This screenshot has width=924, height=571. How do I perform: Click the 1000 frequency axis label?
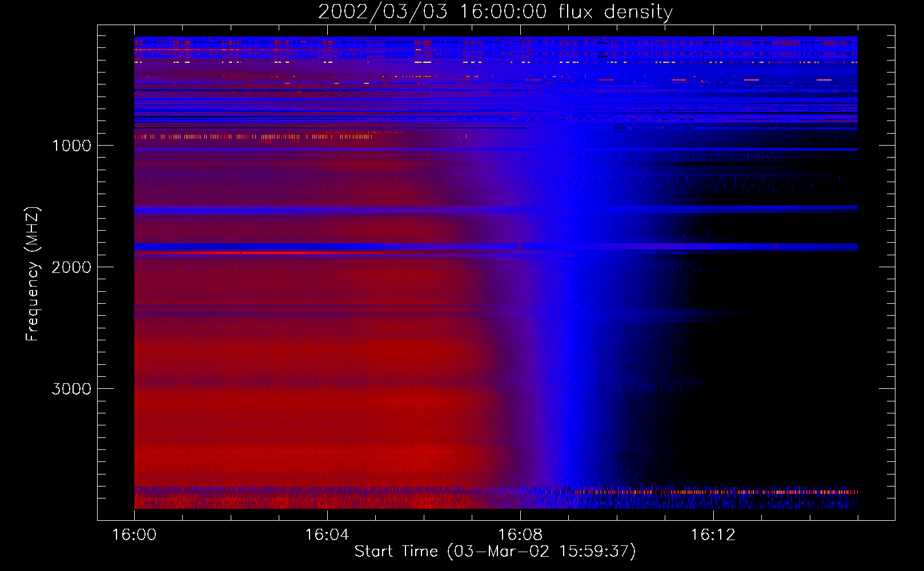click(x=71, y=146)
